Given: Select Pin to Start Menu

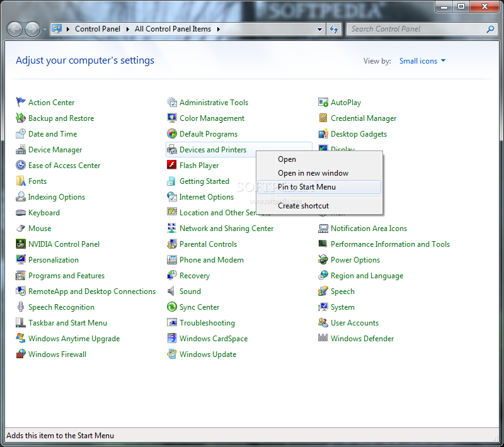Looking at the screenshot, I should [319, 187].
